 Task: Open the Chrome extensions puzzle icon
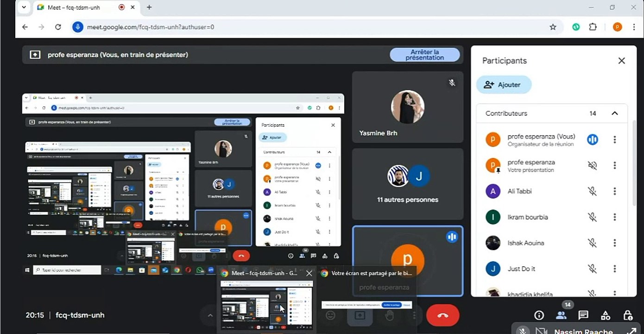click(593, 27)
